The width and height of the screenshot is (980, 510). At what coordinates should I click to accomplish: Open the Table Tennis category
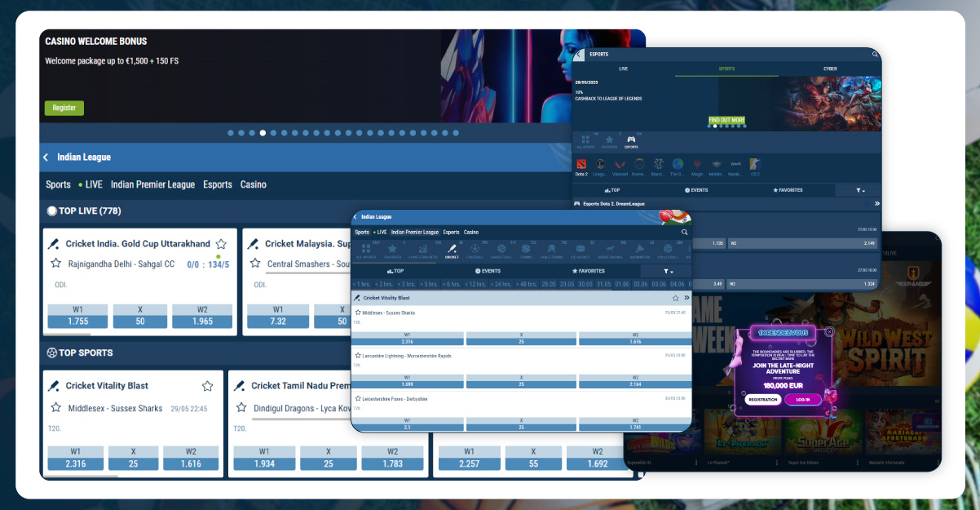click(551, 250)
